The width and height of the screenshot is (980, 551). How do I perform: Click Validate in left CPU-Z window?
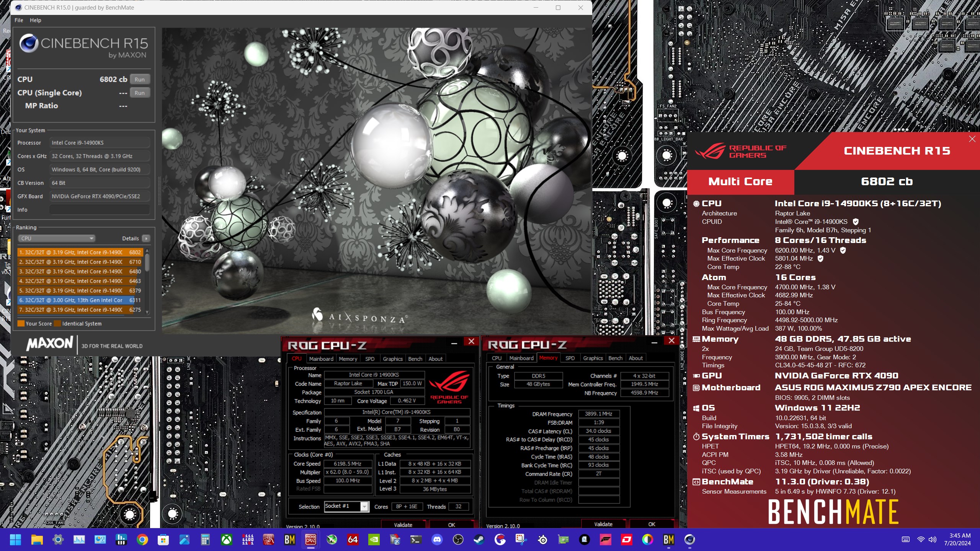pos(403,525)
